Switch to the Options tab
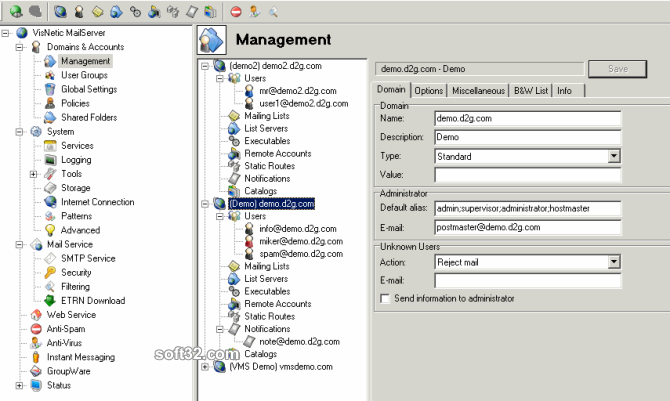Viewport: 670px width, 401px height. 429,91
